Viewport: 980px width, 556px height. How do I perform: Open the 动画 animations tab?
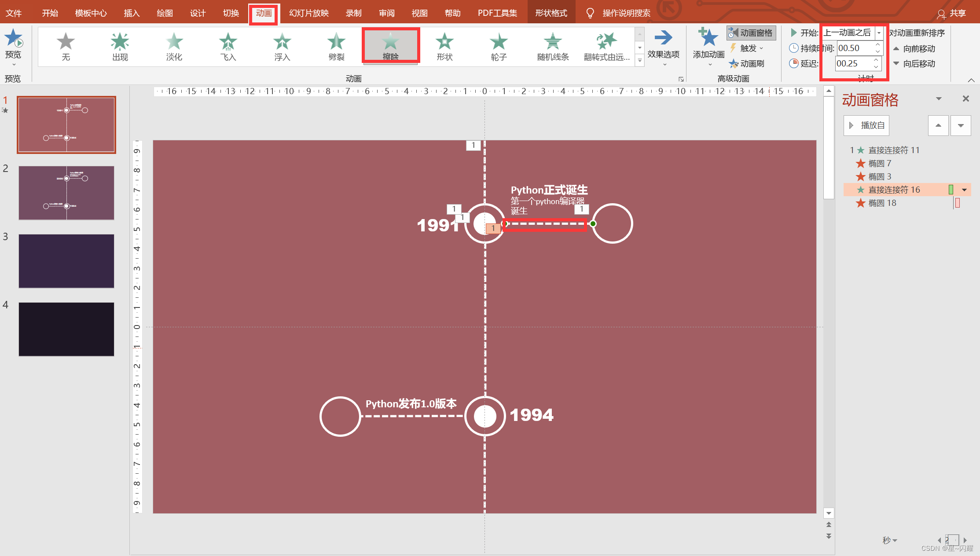264,13
